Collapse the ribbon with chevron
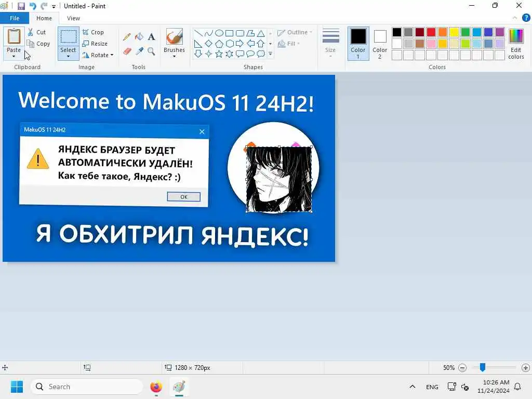532x399 pixels. tap(515, 18)
